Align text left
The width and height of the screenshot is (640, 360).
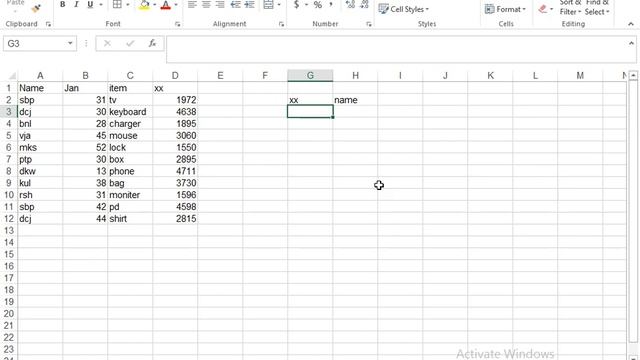(x=192, y=5)
